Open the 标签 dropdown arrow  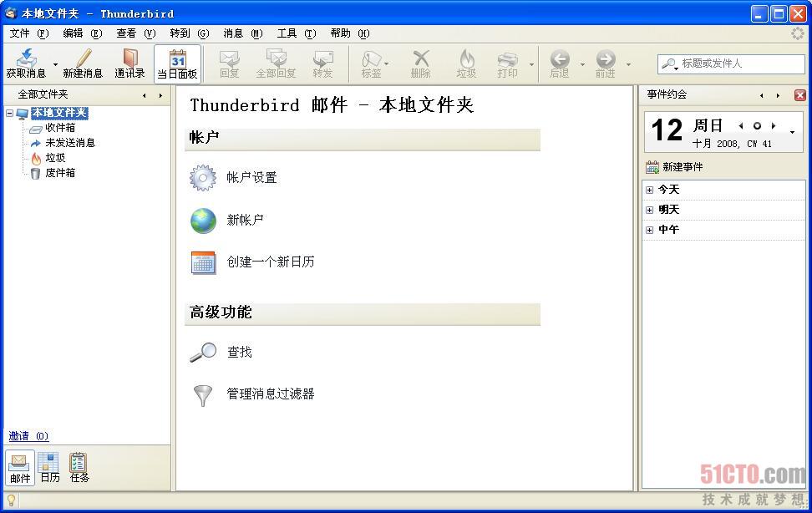(x=386, y=64)
